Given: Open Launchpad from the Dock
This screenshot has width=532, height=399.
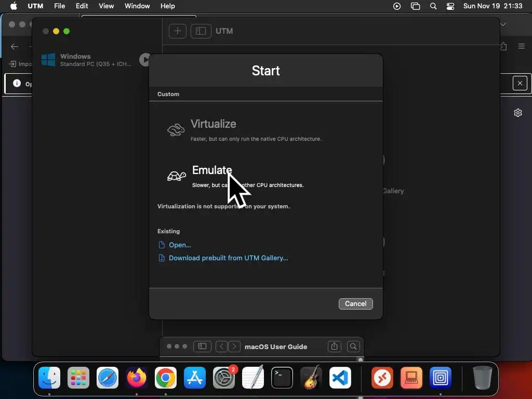Looking at the screenshot, I should 78,378.
